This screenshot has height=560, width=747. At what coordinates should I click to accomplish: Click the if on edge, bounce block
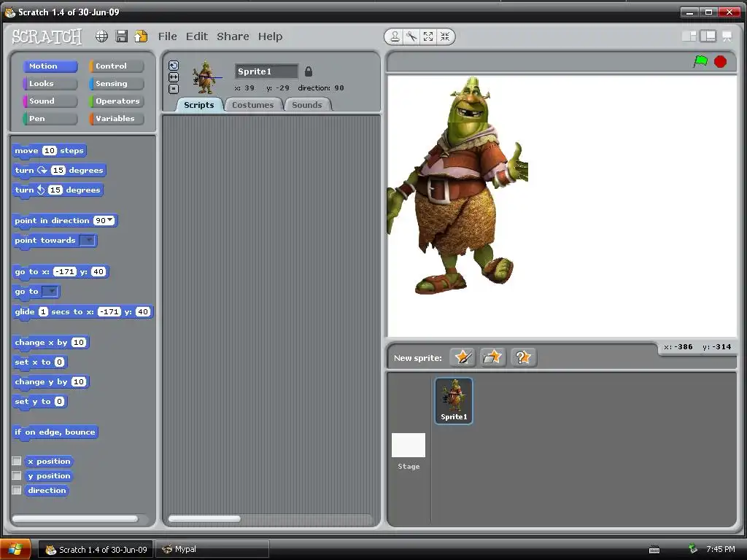pyautogui.click(x=55, y=432)
